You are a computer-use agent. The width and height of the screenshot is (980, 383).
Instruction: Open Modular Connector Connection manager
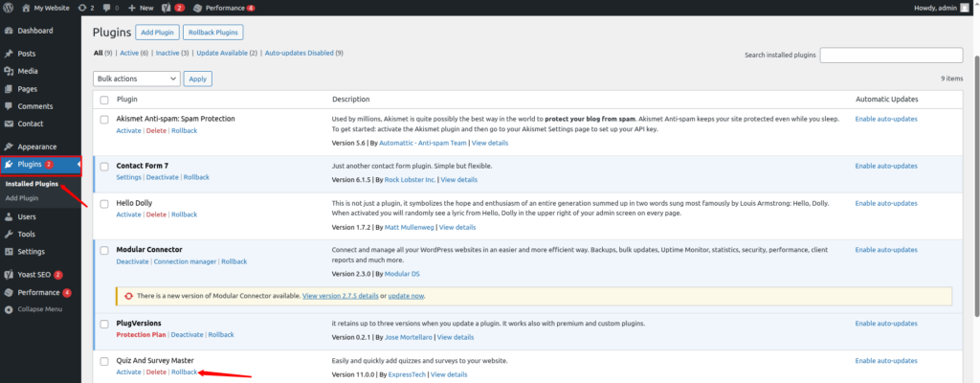pyautogui.click(x=185, y=261)
